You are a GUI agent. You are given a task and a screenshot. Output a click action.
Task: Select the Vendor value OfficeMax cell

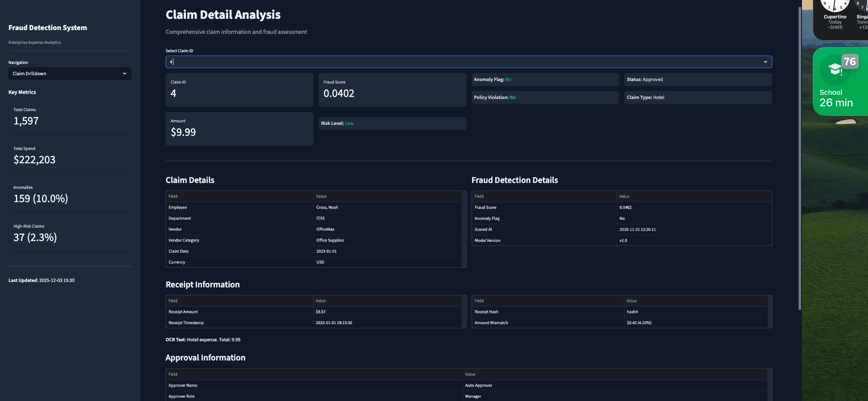(388, 229)
